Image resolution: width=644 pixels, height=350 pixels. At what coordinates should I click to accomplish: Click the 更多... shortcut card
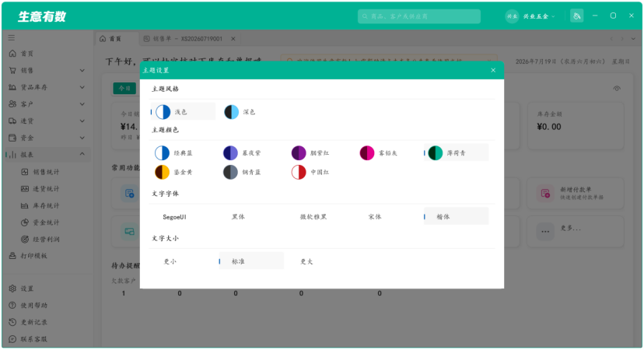(x=576, y=232)
